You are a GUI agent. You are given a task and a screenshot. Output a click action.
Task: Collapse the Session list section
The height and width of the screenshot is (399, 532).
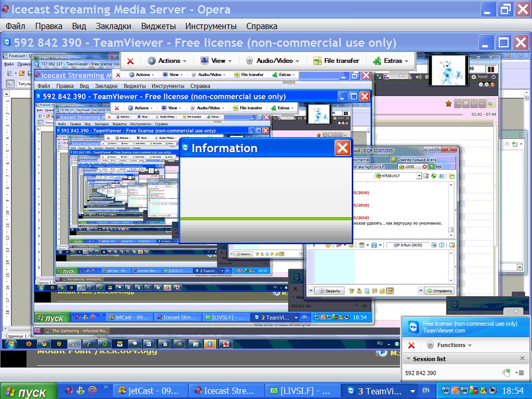click(408, 358)
